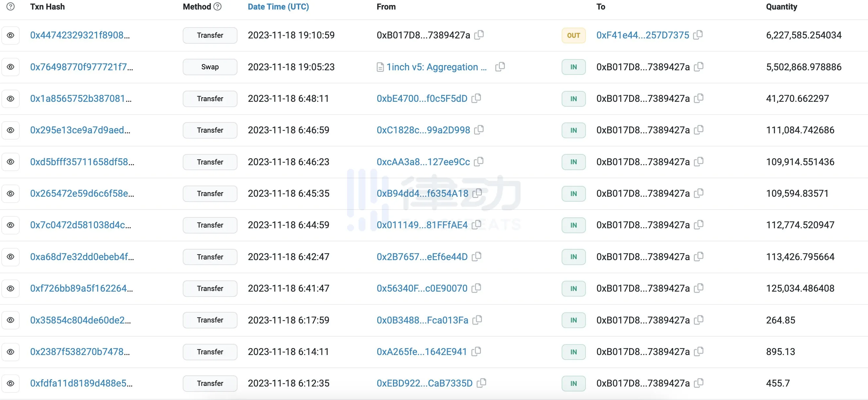Screen dimensions: 868x400
Task: Click the OUT direction badge
Action: coord(573,35)
